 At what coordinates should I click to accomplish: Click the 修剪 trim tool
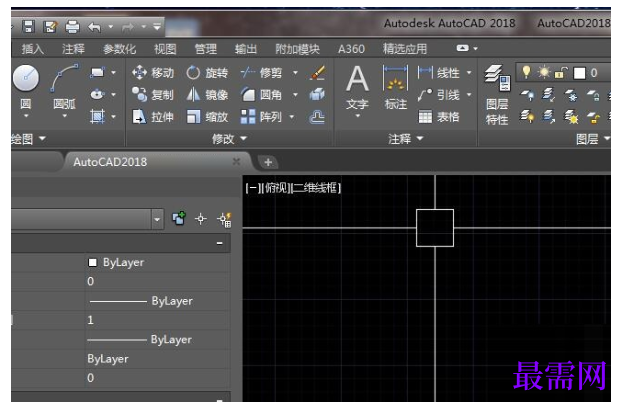261,73
